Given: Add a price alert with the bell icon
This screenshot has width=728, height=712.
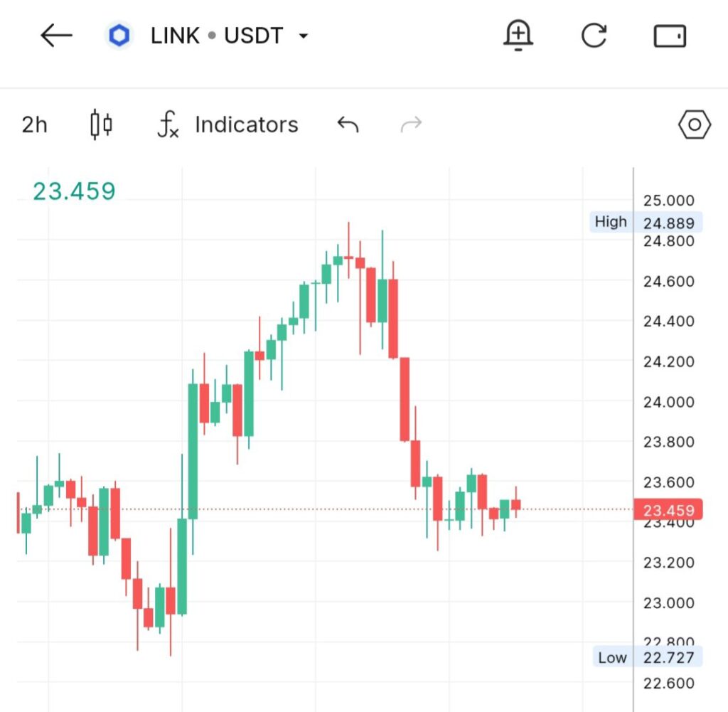Looking at the screenshot, I should click(518, 35).
